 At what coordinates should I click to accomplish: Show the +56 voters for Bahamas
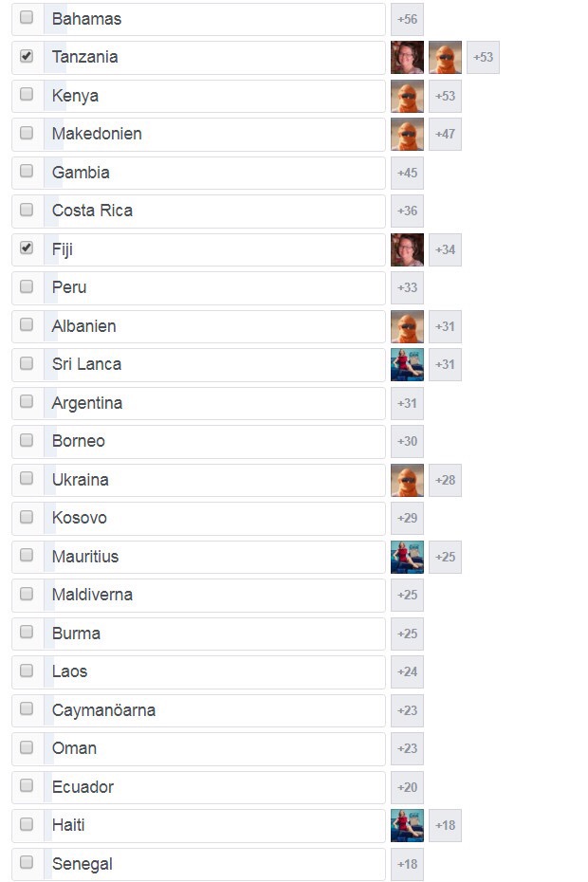pos(407,19)
